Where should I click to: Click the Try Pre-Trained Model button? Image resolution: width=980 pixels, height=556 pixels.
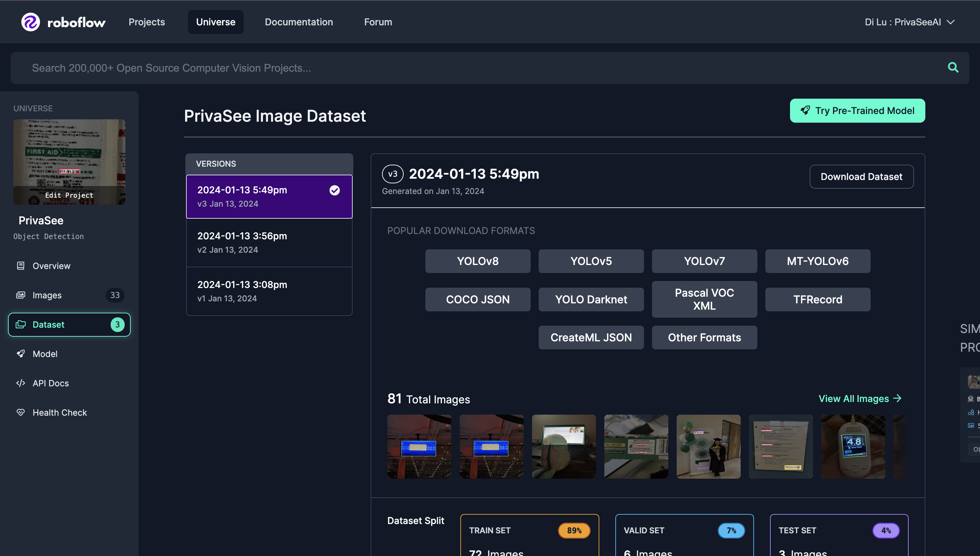point(857,110)
